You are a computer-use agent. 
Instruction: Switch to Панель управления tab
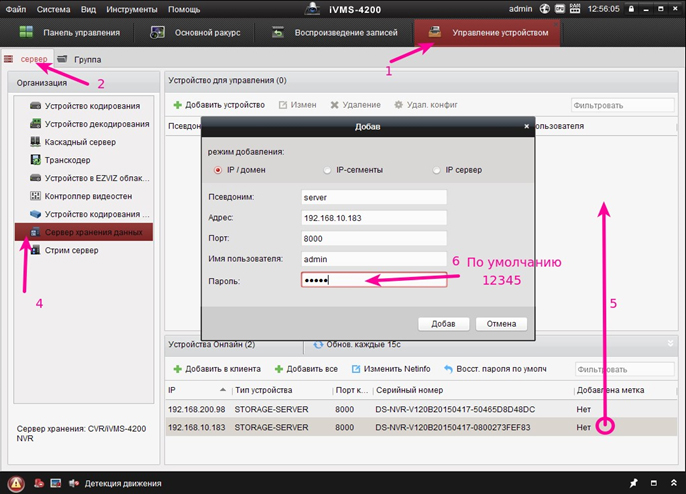(70, 32)
